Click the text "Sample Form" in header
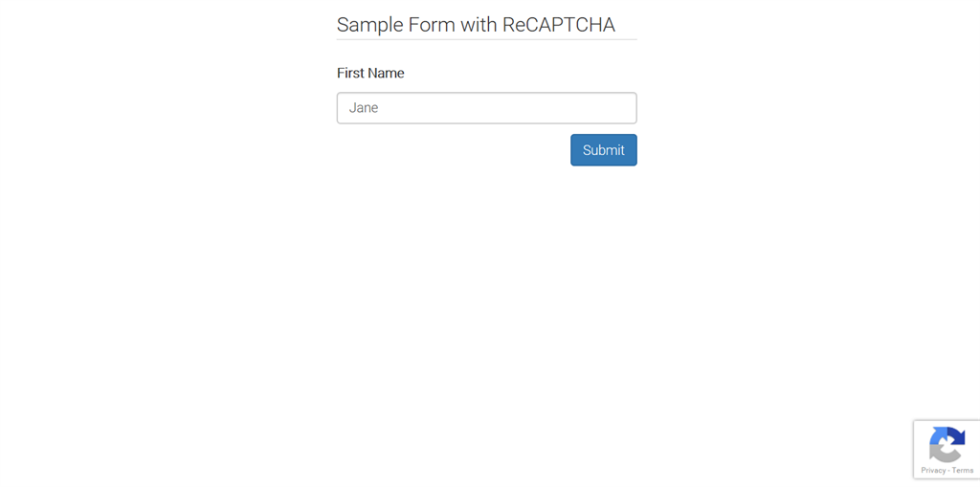 [x=395, y=25]
